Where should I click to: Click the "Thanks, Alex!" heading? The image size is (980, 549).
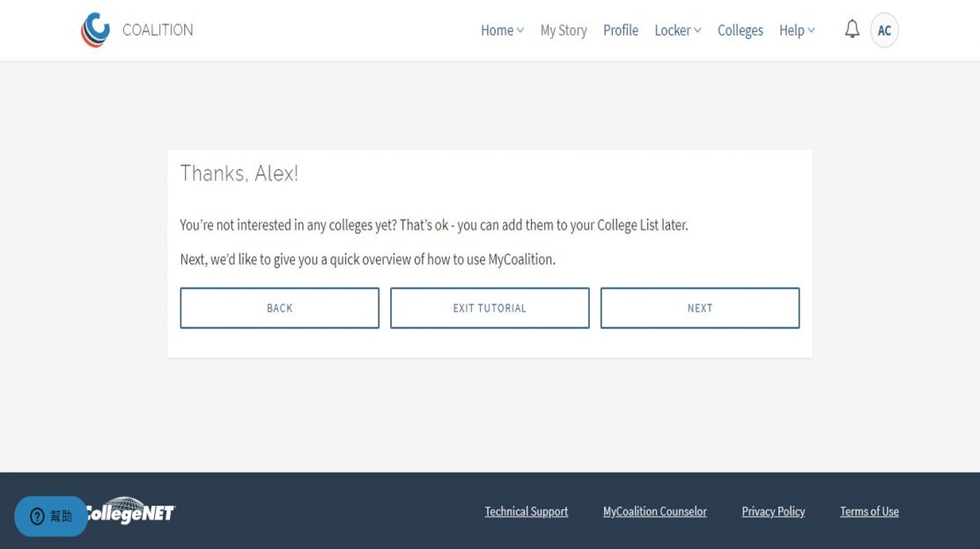point(239,173)
